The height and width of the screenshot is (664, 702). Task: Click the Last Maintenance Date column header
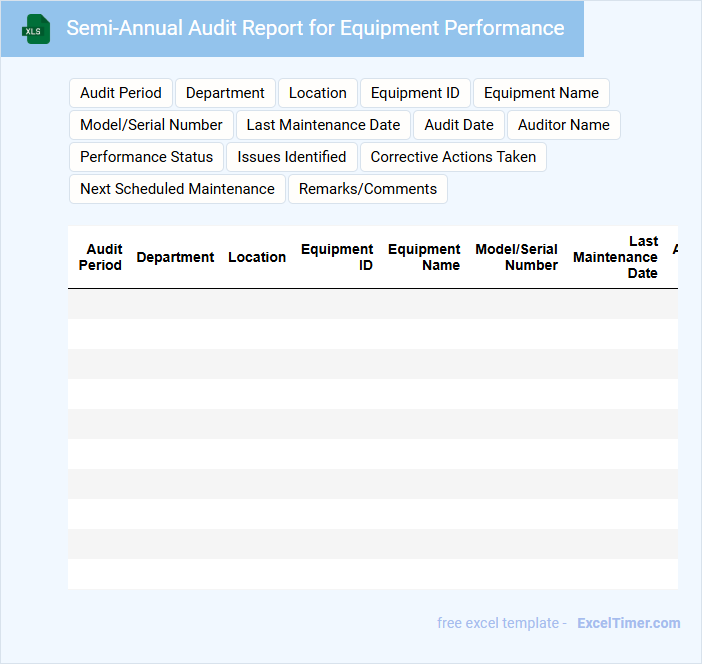pos(616,257)
